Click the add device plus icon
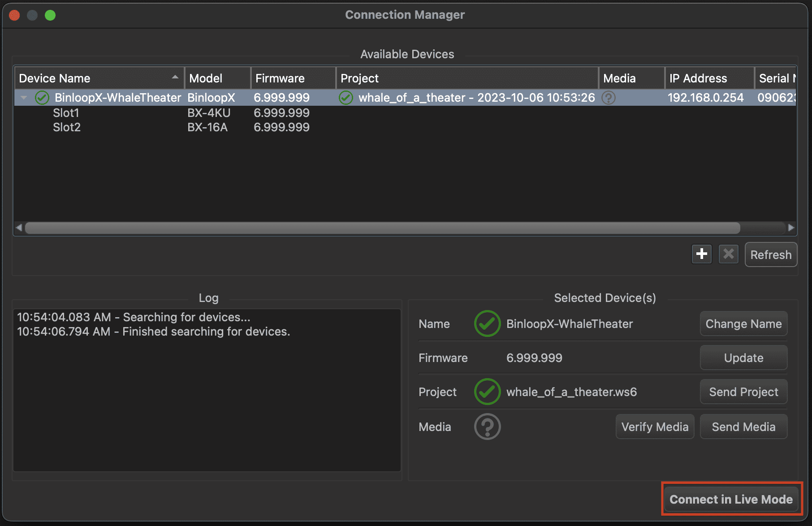This screenshot has width=812, height=526. coord(701,254)
